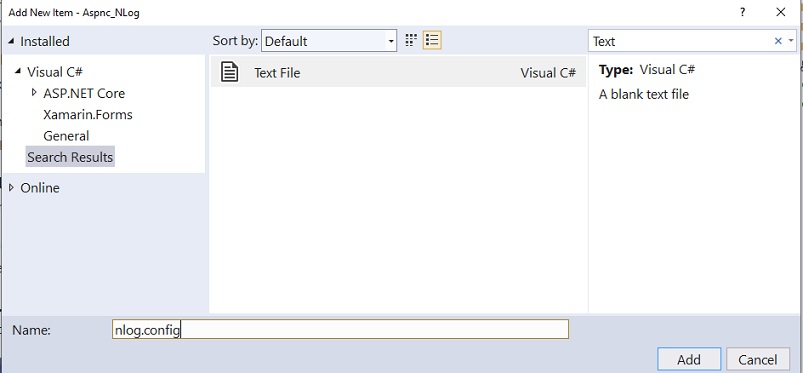Choose the Text File template
Image resolution: width=803 pixels, height=373 pixels.
point(398,72)
